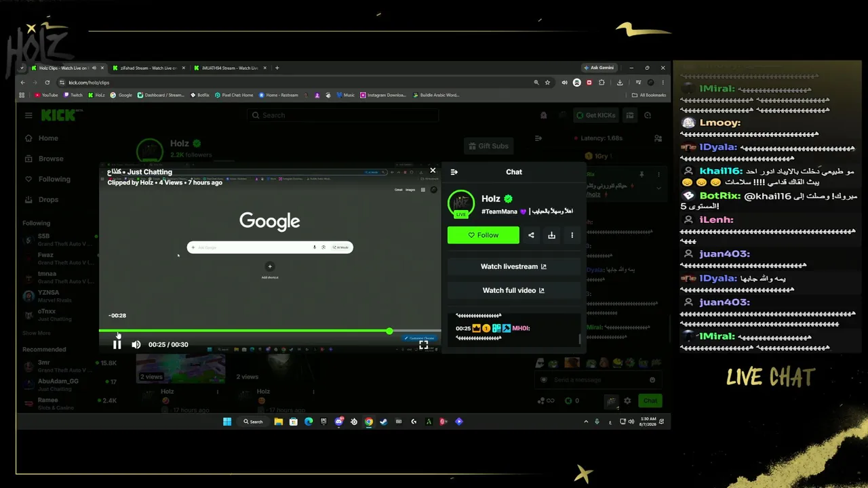Open the BotRix bookmark
868x488 pixels.
200,96
